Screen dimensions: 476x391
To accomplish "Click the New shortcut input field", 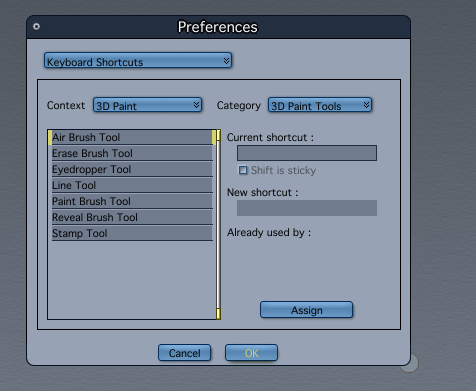I will (307, 208).
